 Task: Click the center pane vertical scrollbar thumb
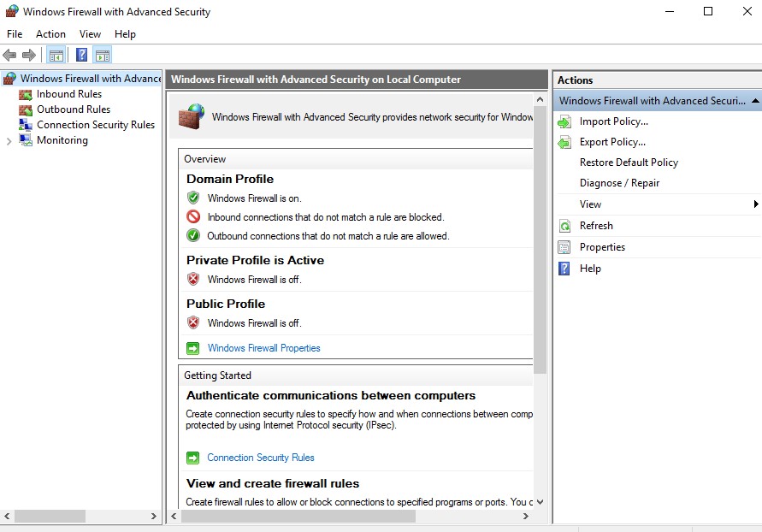tap(540, 240)
